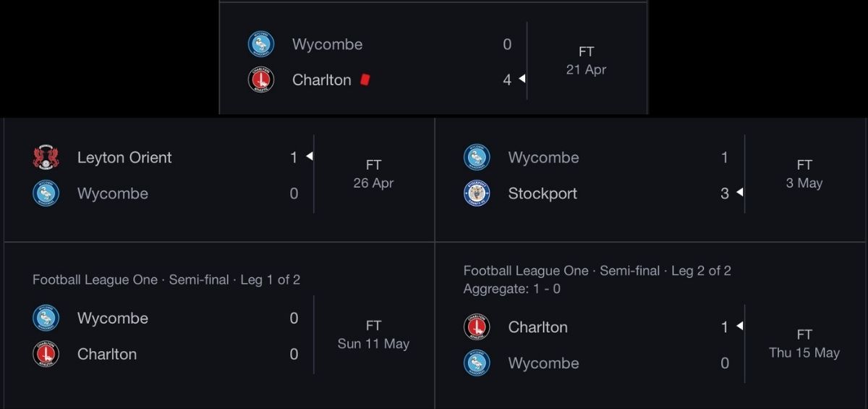Click Charlton's red card icon
The width and height of the screenshot is (868, 409).
click(365, 80)
